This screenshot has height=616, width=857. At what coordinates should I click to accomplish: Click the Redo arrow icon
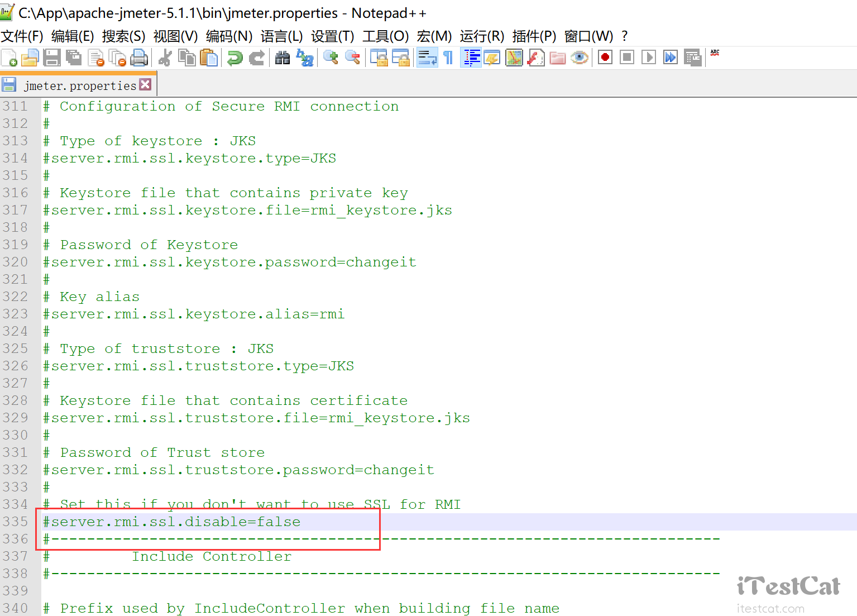[256, 58]
